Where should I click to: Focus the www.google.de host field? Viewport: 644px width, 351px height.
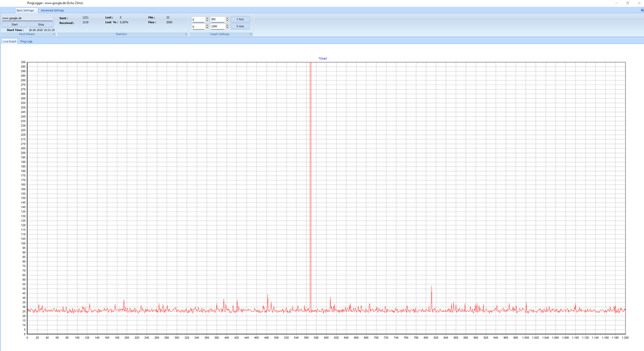[x=27, y=18]
